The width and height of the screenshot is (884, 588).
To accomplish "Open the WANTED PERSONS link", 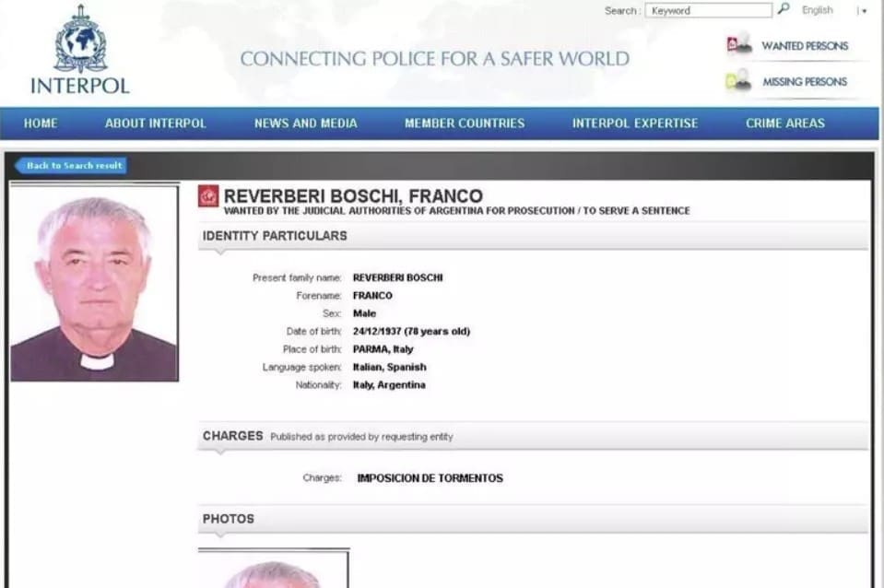I will 805,46.
